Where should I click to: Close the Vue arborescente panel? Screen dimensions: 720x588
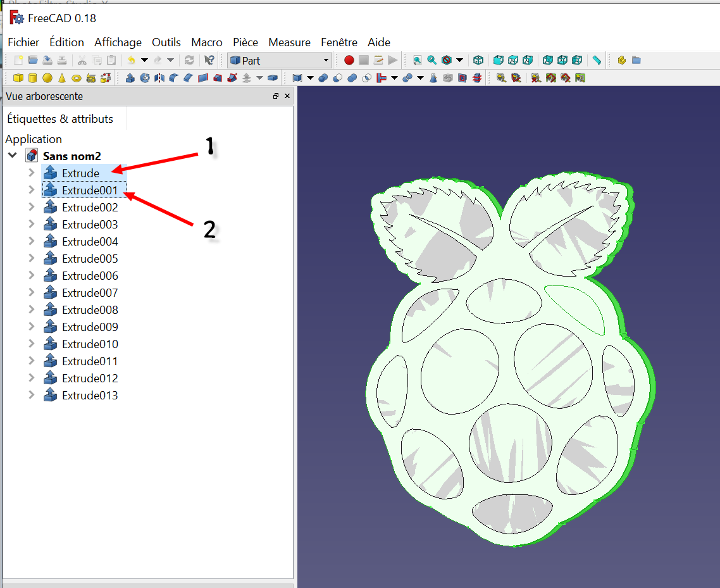[287, 96]
